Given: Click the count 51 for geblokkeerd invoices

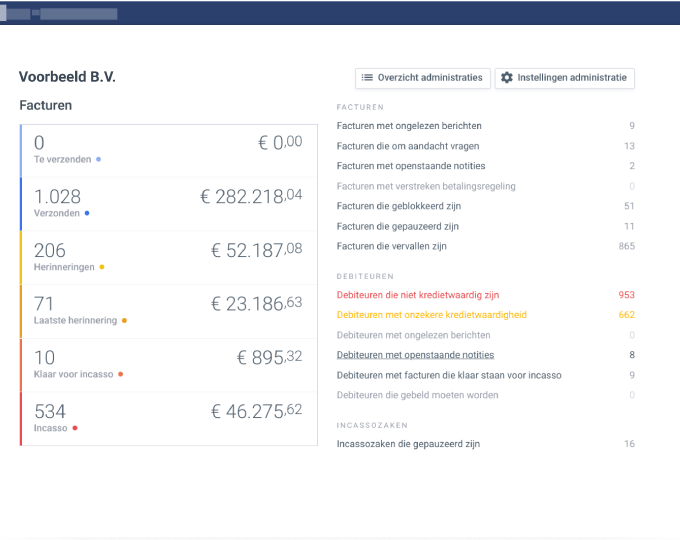Looking at the screenshot, I should click(629, 206).
